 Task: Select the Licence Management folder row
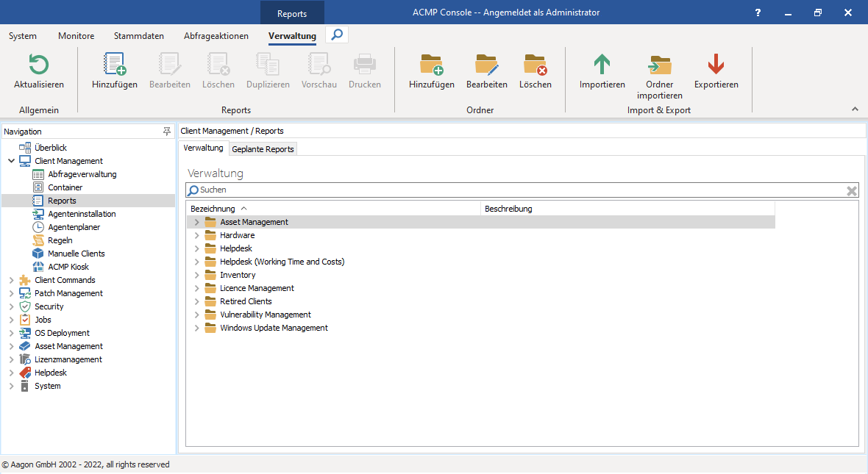click(481, 289)
